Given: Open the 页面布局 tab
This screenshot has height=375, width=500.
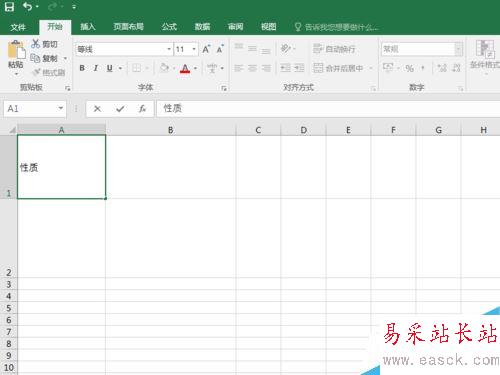Looking at the screenshot, I should pos(128,27).
